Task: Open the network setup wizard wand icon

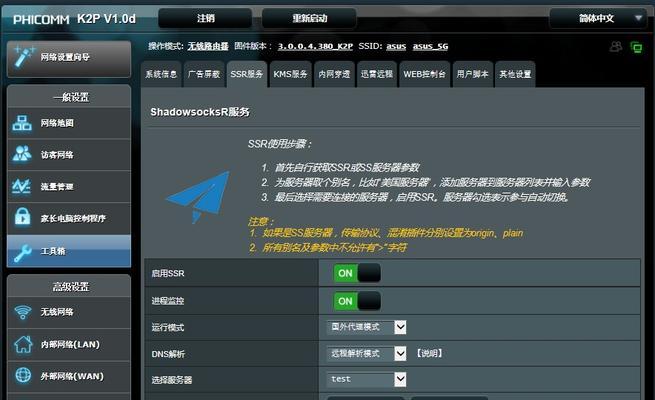Action: pos(24,57)
